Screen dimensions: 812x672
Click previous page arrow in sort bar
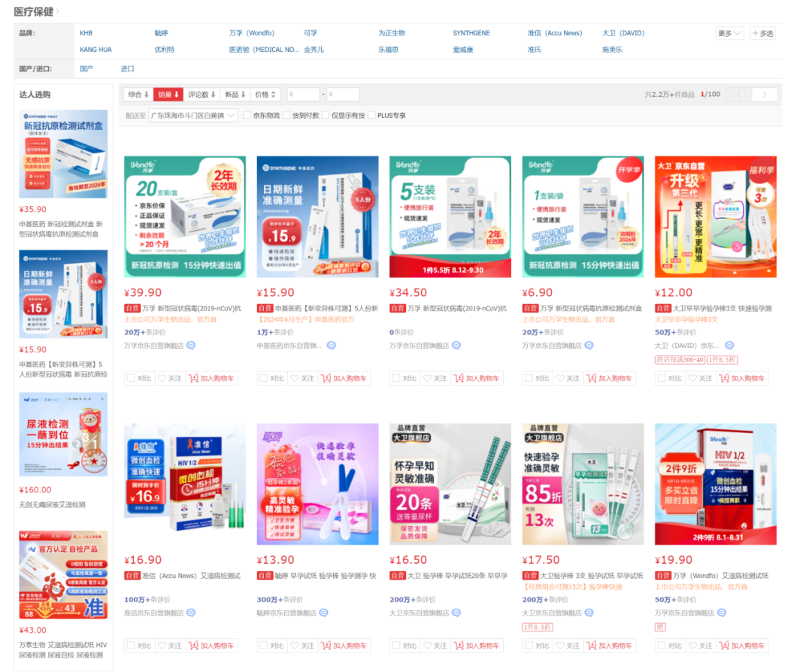(x=739, y=94)
